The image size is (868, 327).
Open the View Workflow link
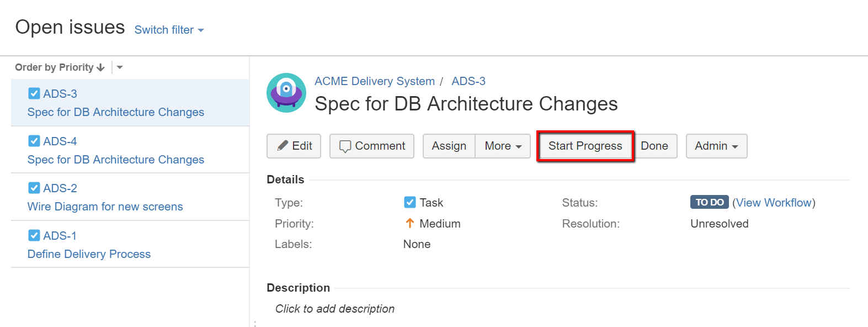pyautogui.click(x=774, y=203)
